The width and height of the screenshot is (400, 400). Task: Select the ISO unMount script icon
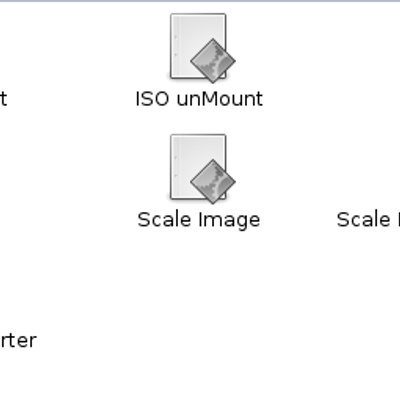[202, 47]
